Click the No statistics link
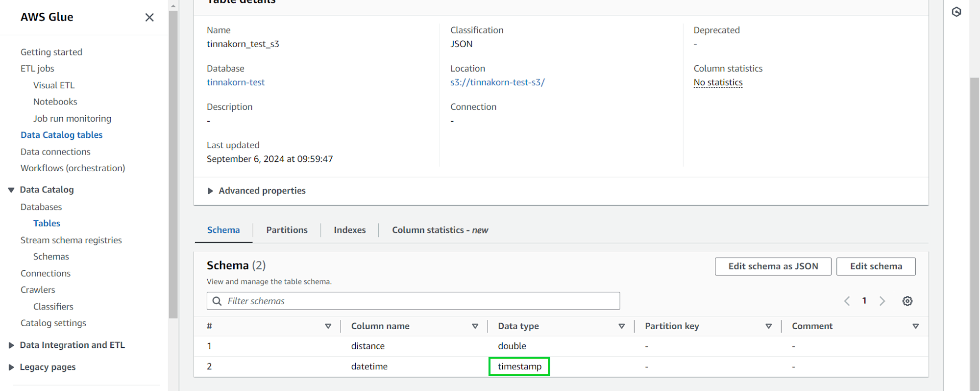 (x=718, y=82)
